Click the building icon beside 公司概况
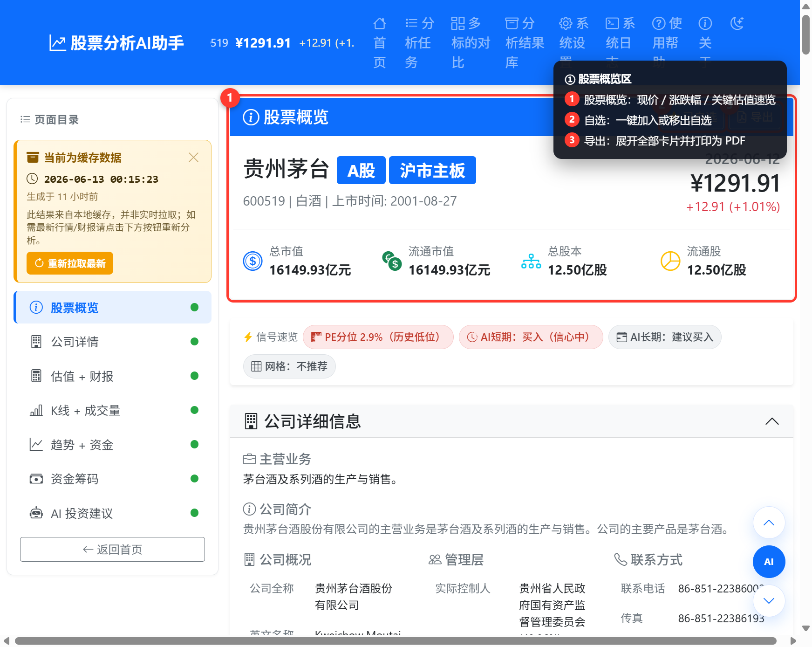The width and height of the screenshot is (812, 647). [x=250, y=559]
